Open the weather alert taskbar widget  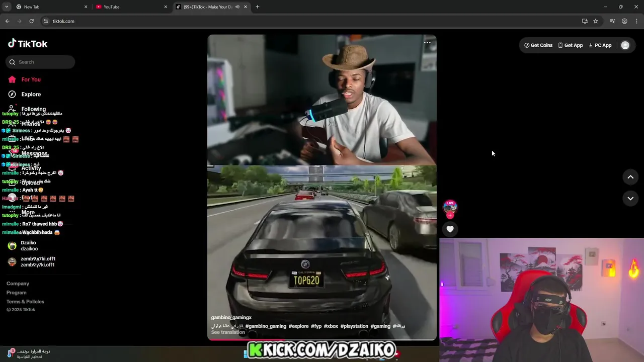pyautogui.click(x=29, y=353)
